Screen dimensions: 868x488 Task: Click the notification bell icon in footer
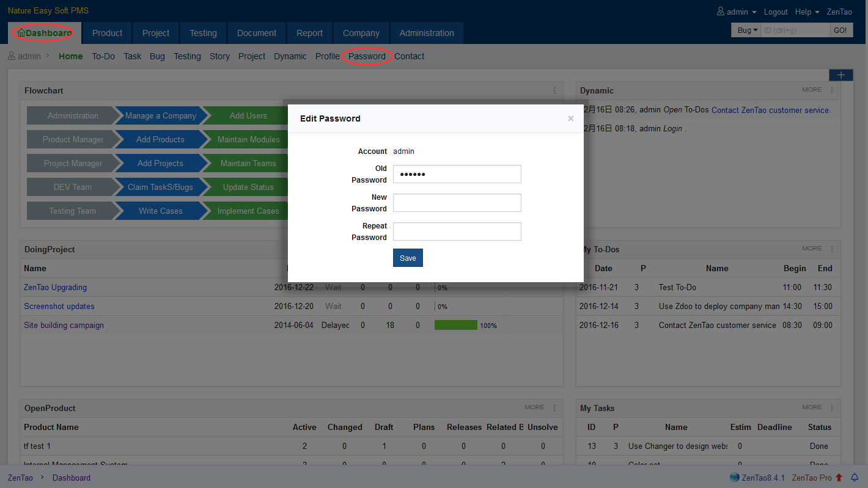click(x=855, y=478)
